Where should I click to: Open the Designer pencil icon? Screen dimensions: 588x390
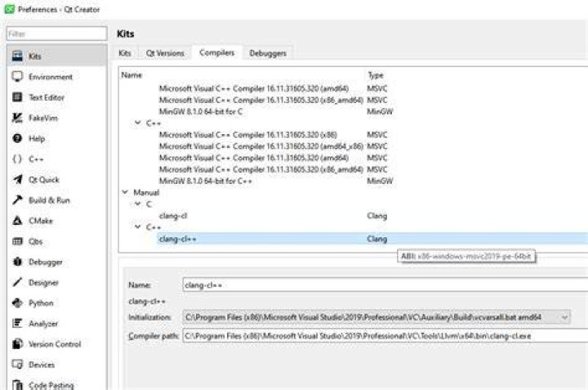[17, 282]
